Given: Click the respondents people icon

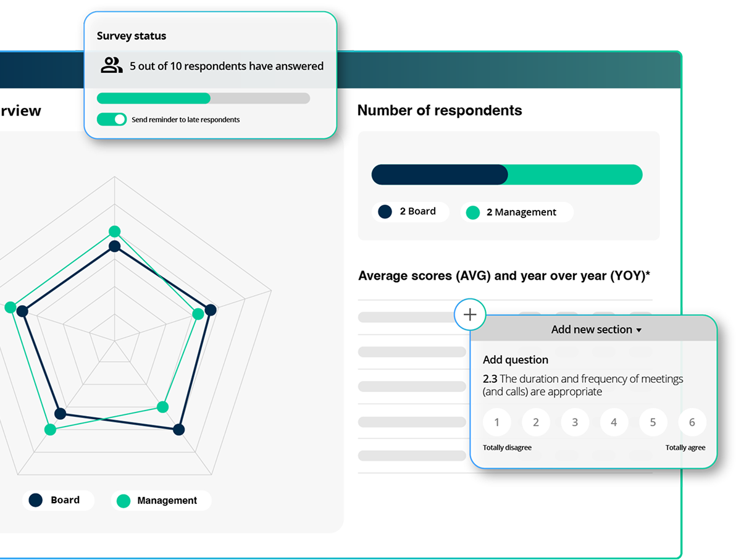Looking at the screenshot, I should [112, 65].
